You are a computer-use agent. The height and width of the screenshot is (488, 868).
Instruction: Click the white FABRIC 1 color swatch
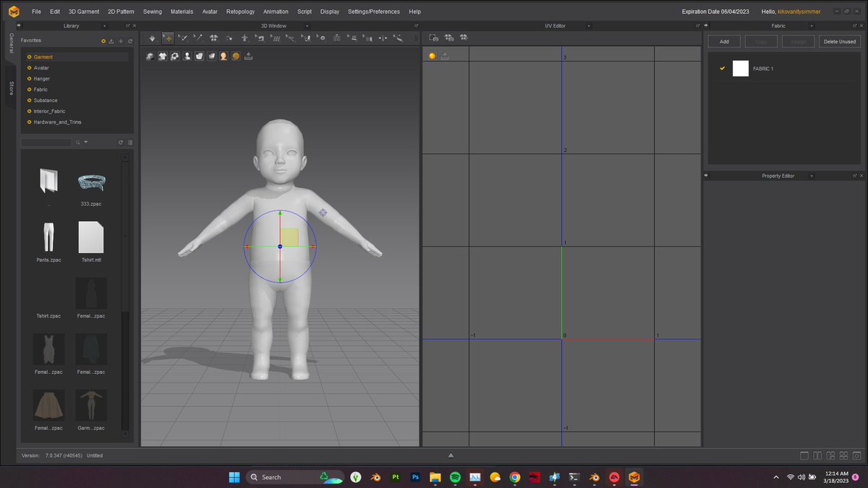(x=741, y=68)
